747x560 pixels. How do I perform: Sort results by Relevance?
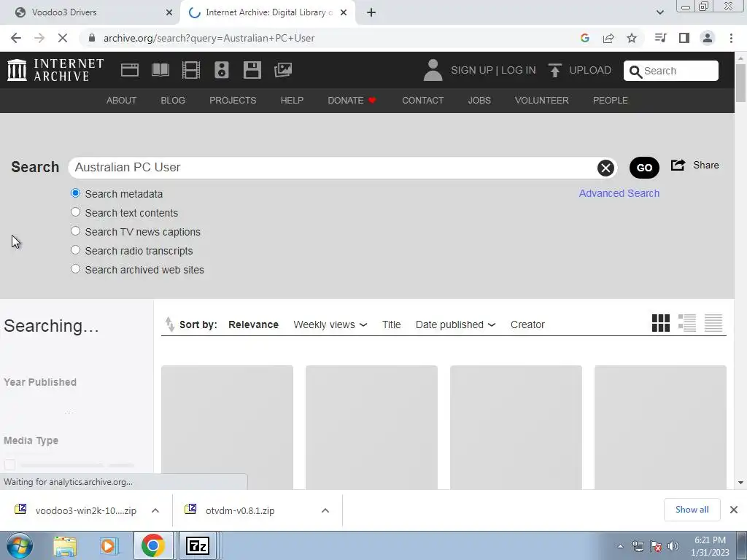[x=253, y=324]
